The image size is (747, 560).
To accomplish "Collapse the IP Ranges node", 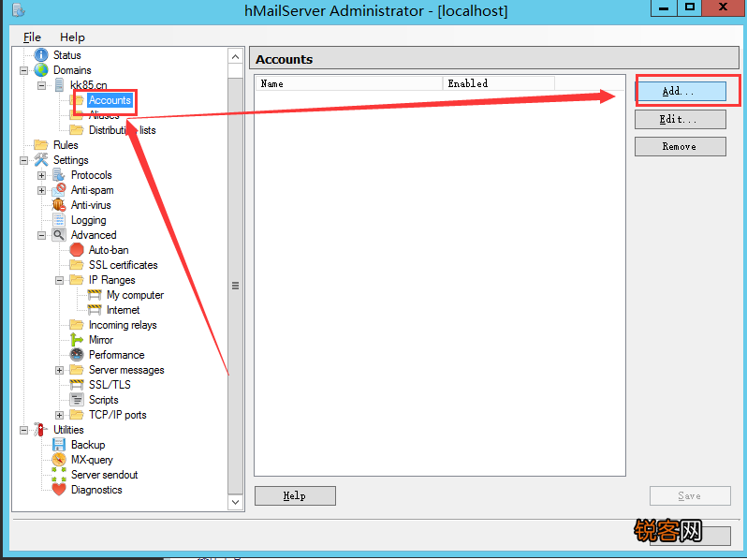I will (59, 280).
